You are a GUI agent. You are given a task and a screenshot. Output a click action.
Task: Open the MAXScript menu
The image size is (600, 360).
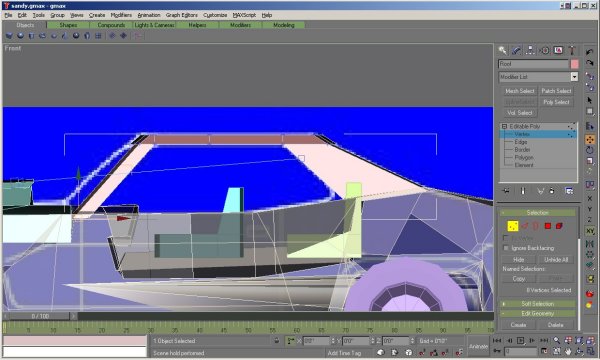244,15
